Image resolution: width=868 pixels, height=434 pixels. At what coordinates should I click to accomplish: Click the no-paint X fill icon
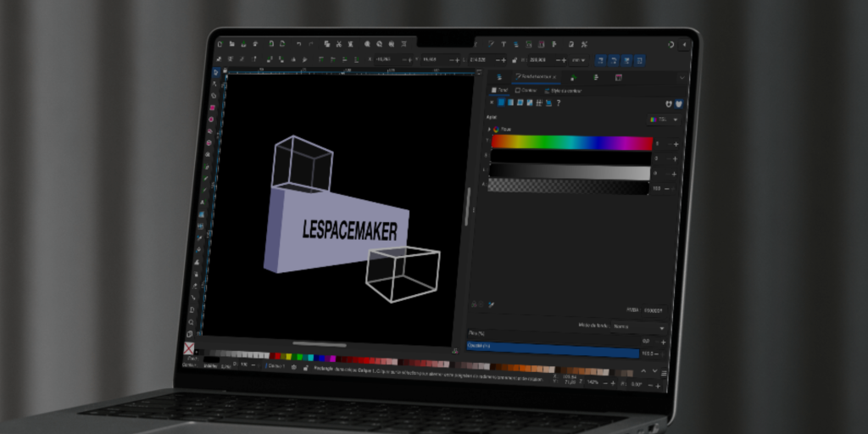pos(491,103)
